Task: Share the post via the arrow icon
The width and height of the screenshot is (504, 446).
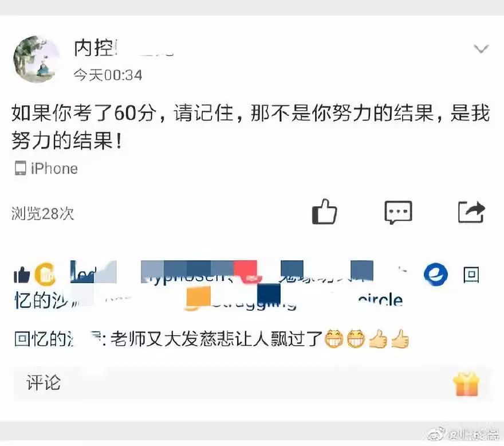Action: click(471, 212)
